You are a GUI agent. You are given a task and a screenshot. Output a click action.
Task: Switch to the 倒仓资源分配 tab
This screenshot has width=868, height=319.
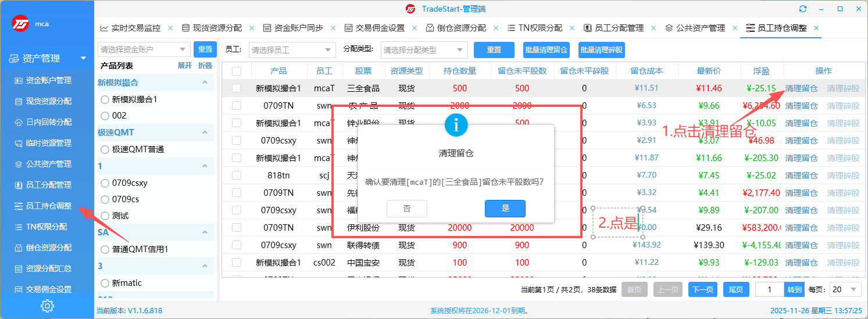point(456,28)
